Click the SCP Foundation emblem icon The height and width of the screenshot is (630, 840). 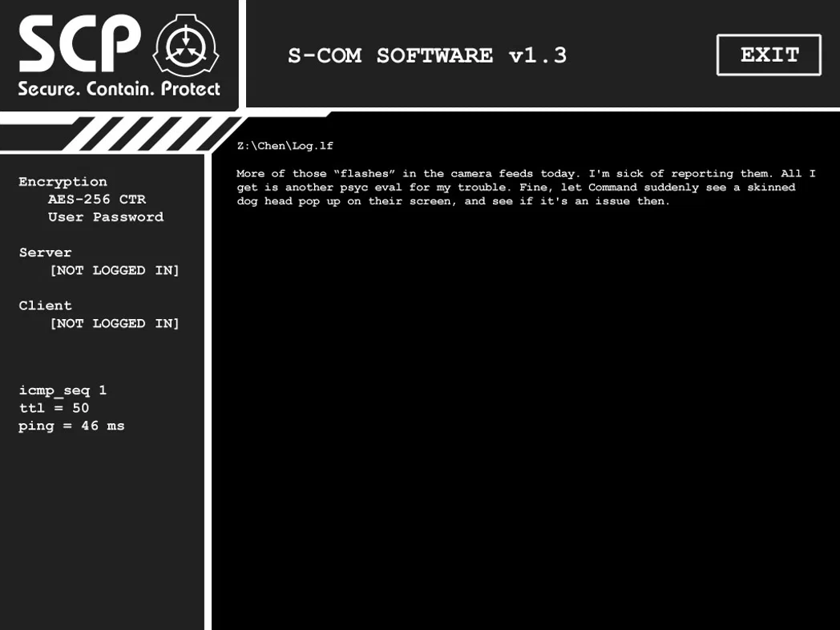186,46
